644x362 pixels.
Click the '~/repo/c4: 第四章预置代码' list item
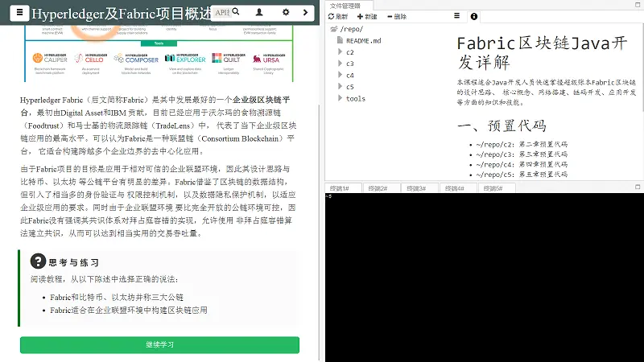coord(522,165)
